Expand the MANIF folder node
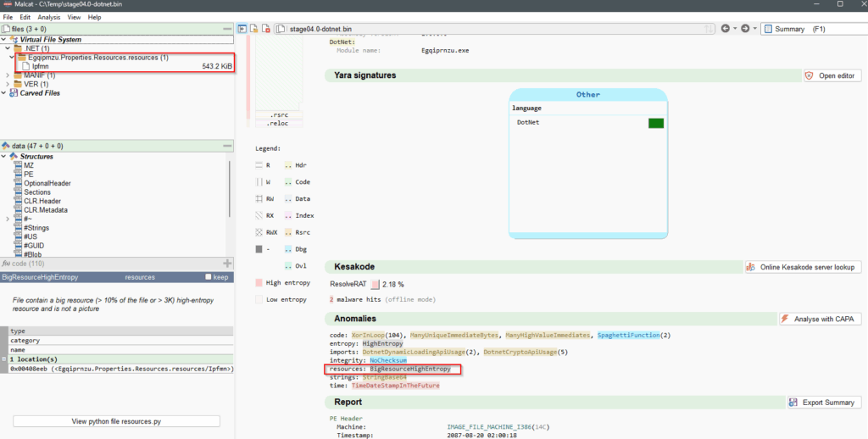This screenshot has width=868, height=439. pyautogui.click(x=8, y=75)
